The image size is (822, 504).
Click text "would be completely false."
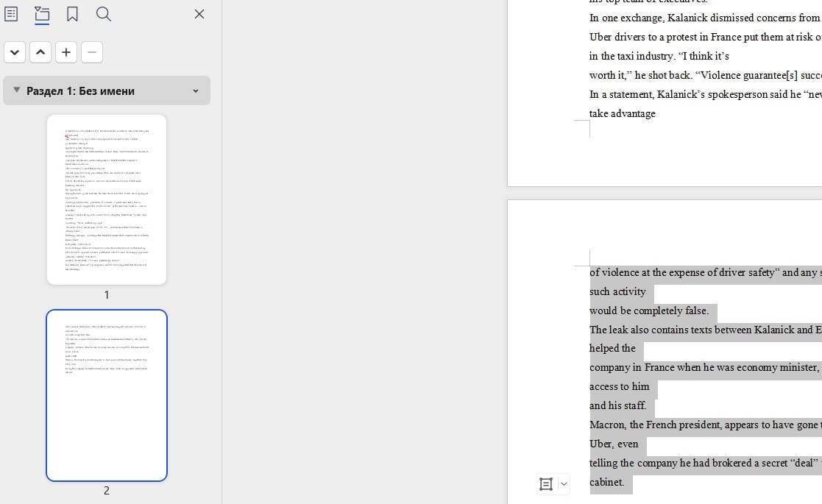649,310
